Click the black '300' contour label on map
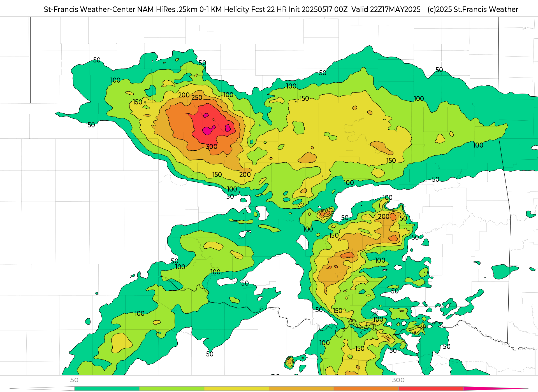The image size is (538, 392). coord(212,147)
